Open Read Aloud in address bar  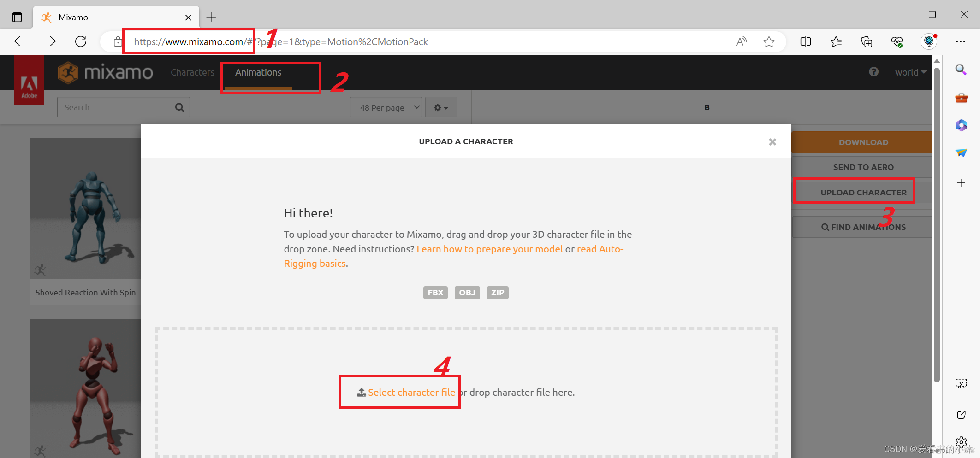click(x=741, y=42)
